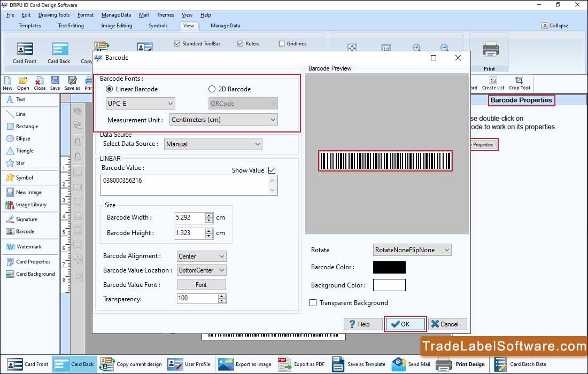Enable the Gridlines checkbox

(x=282, y=43)
